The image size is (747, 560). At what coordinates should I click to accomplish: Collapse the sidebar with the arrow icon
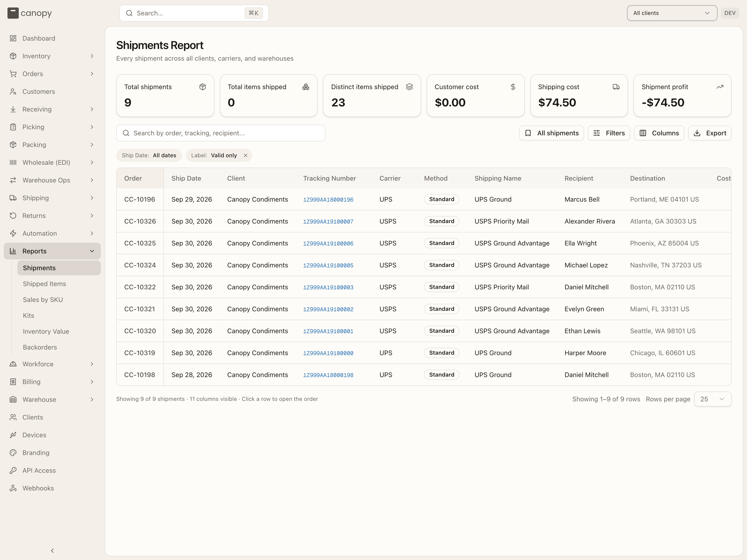point(52,550)
